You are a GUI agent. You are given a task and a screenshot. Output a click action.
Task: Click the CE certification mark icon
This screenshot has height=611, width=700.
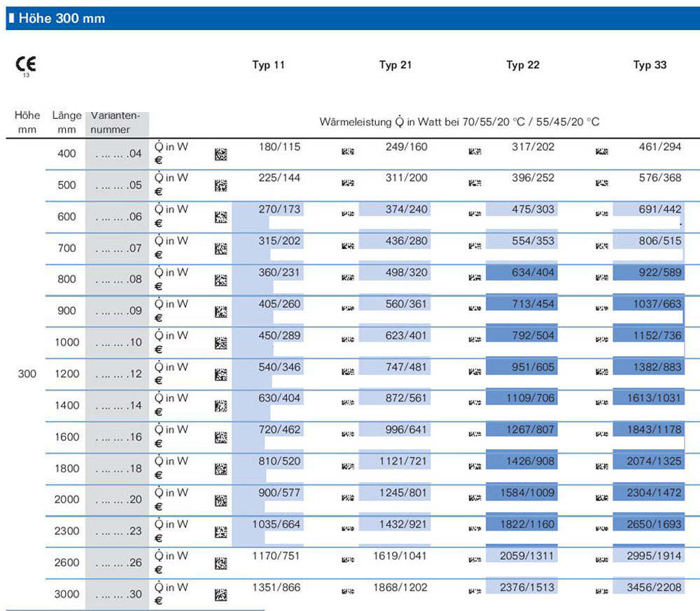(26, 66)
